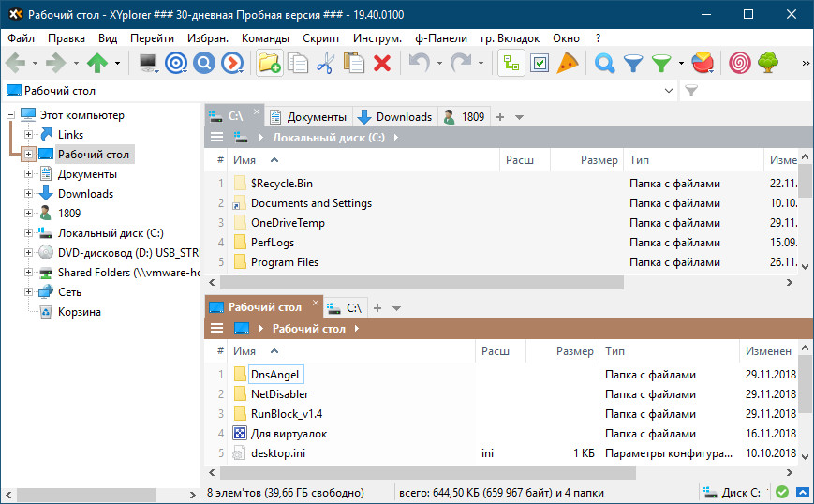Screen dimensions: 814x504
Task: Toggle the blue funnel filter
Action: point(633,64)
